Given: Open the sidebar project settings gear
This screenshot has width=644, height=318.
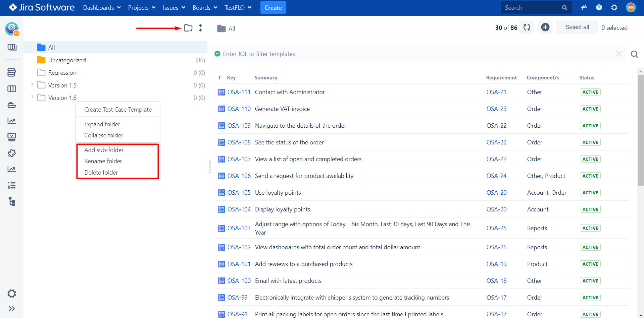Looking at the screenshot, I should pyautogui.click(x=12, y=294).
